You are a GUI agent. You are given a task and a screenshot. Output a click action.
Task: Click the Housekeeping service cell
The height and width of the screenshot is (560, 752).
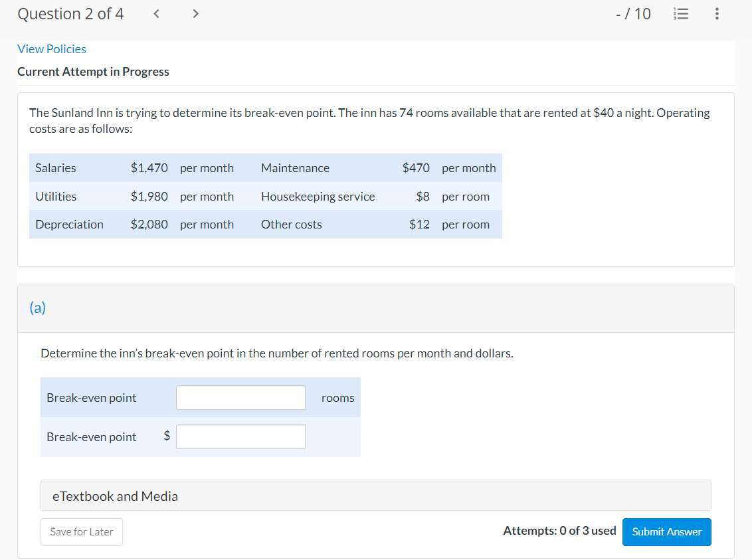318,197
